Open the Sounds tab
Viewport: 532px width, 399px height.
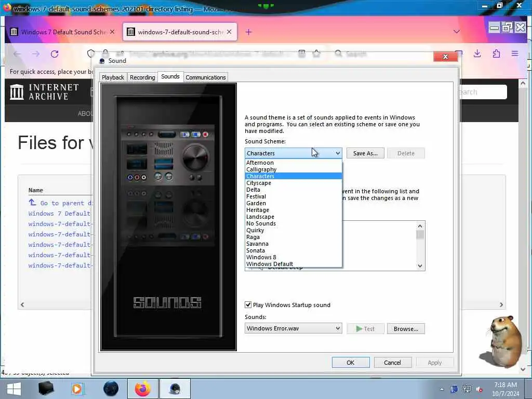(170, 77)
